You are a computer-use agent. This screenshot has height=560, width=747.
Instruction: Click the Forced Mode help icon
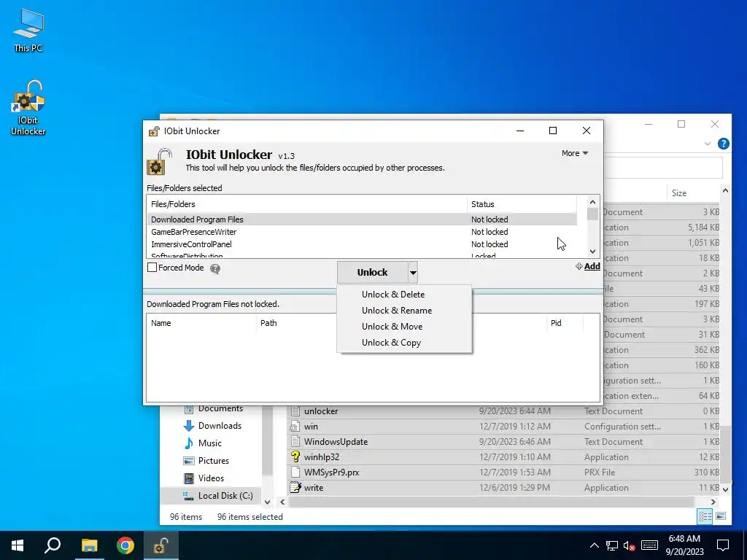pyautogui.click(x=215, y=268)
